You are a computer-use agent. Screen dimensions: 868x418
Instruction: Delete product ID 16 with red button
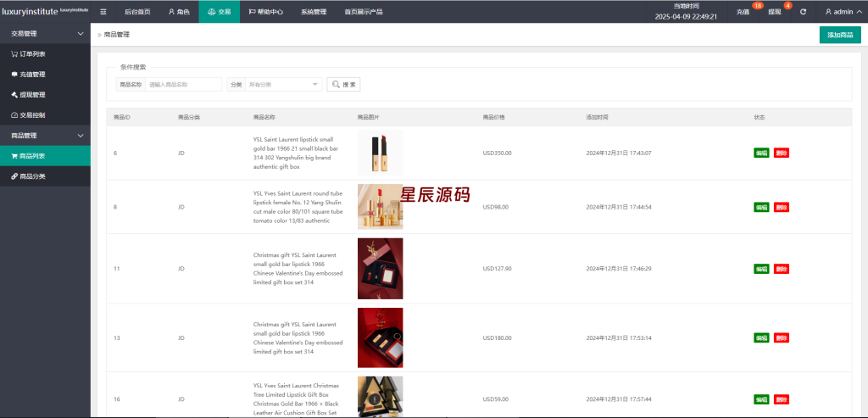[x=781, y=399]
